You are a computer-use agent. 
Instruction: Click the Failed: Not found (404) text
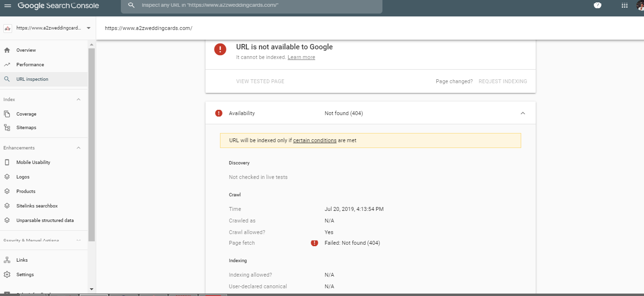pos(352,243)
